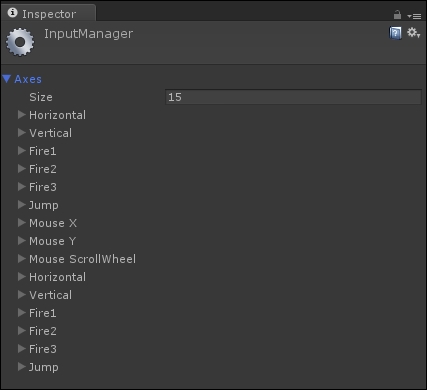This screenshot has height=390, width=427.
Task: Open the help reference book icon
Action: [395, 33]
